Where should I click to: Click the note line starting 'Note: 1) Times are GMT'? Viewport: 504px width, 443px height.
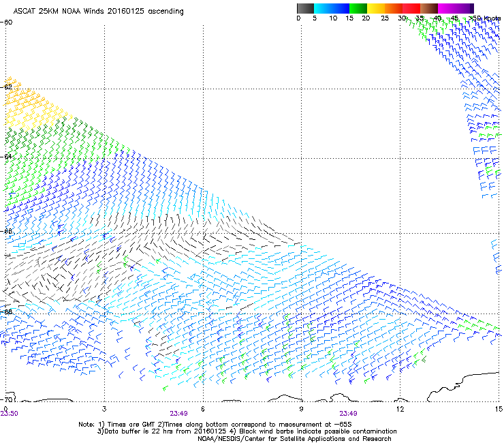[215, 425]
